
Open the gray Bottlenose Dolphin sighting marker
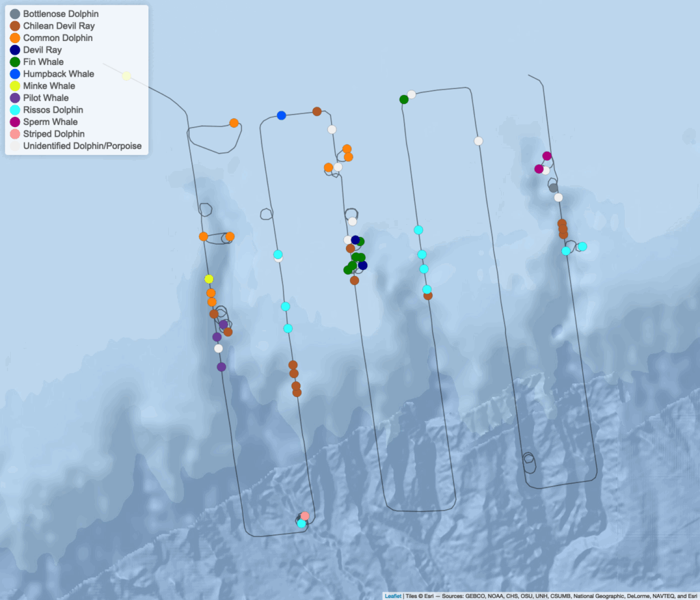coord(553,187)
